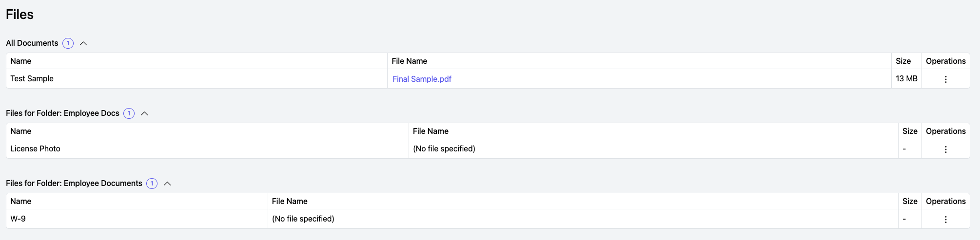Screen dimensions: 980x240
Task: Collapse the Employee Docs folder section
Action: [144, 113]
